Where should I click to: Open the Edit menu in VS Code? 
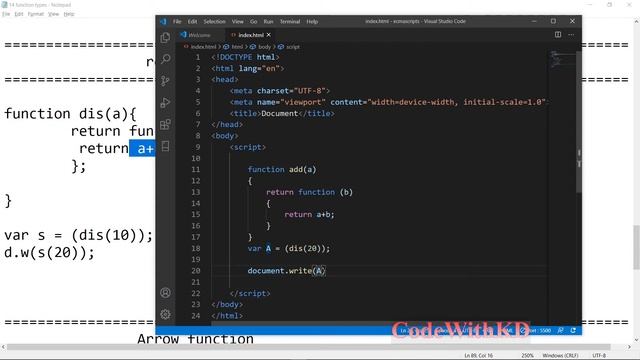pyautogui.click(x=192, y=21)
